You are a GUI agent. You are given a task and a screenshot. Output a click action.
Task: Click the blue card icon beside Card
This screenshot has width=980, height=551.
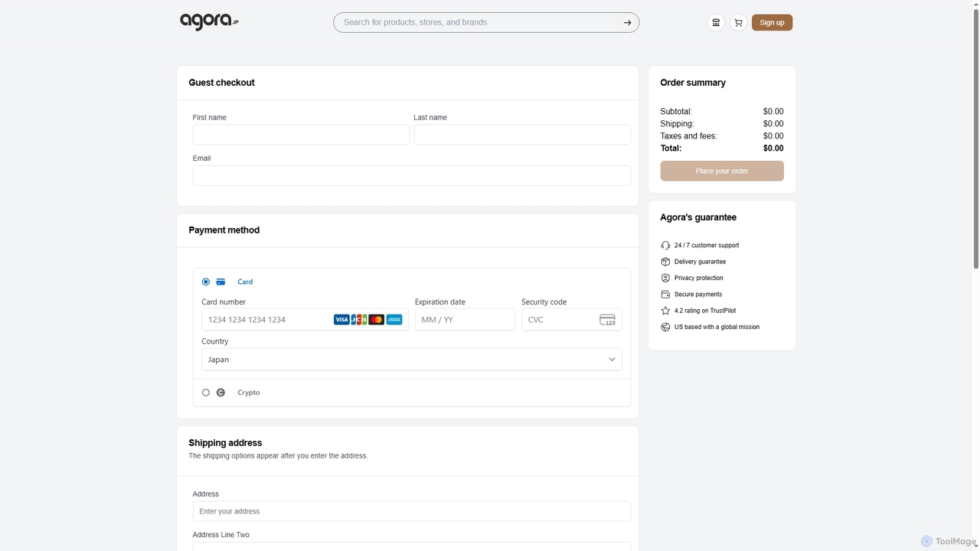pos(220,282)
